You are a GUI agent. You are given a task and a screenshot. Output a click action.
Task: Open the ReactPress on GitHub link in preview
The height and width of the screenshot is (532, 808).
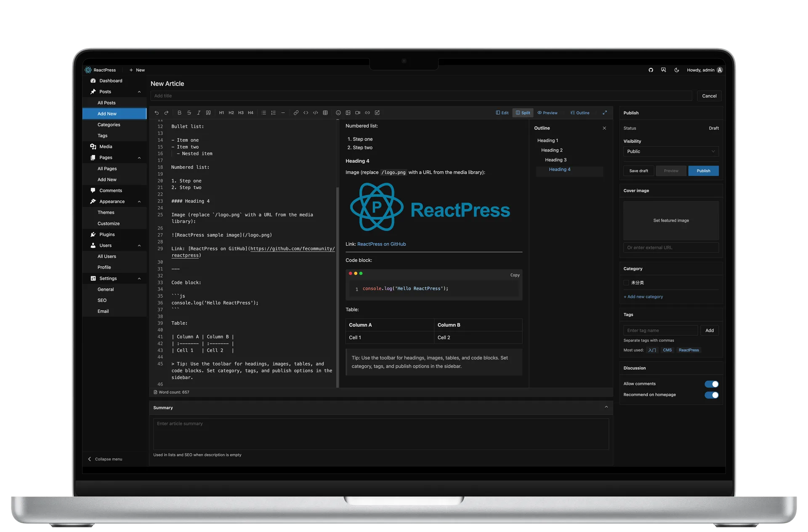[x=381, y=244]
